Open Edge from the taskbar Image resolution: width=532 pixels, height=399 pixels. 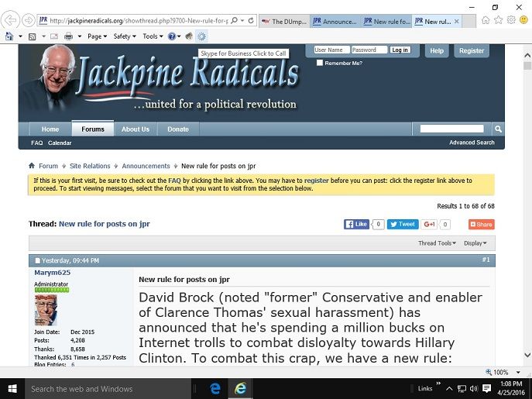[215, 388]
